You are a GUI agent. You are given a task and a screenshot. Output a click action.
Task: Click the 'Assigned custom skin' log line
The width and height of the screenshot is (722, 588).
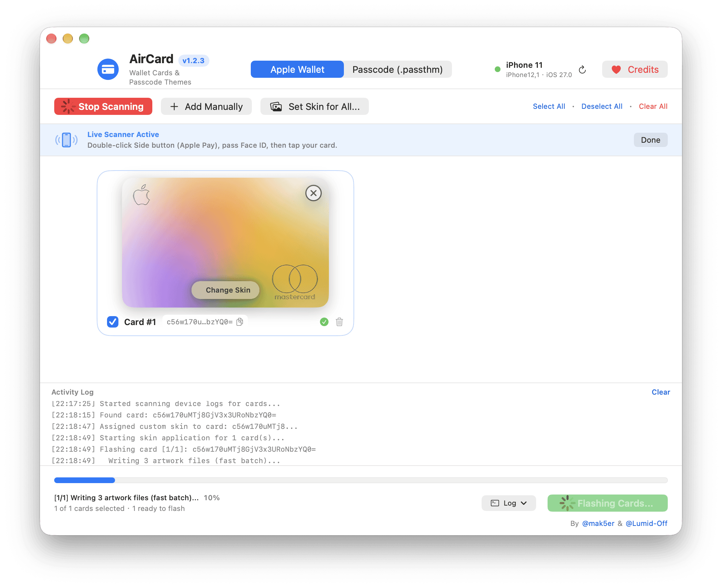[x=174, y=426]
